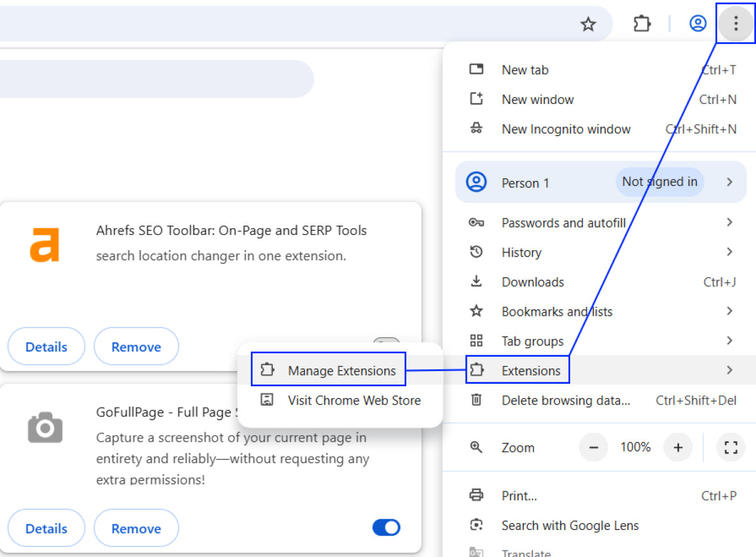The image size is (756, 557).
Task: Click the Zoom magnifier icon
Action: tap(477, 447)
